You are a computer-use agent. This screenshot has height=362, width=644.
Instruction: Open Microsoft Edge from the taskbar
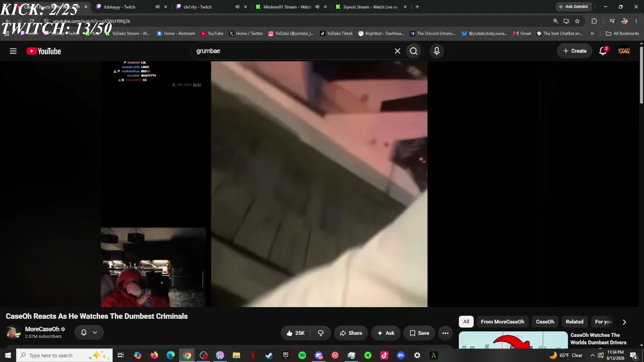coord(171,355)
